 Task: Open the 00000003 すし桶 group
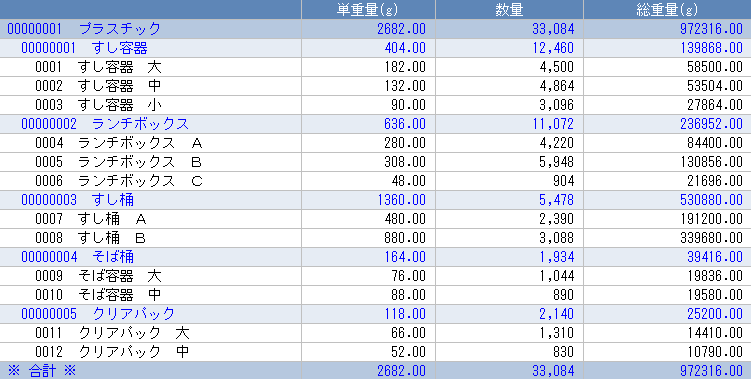coord(376,200)
